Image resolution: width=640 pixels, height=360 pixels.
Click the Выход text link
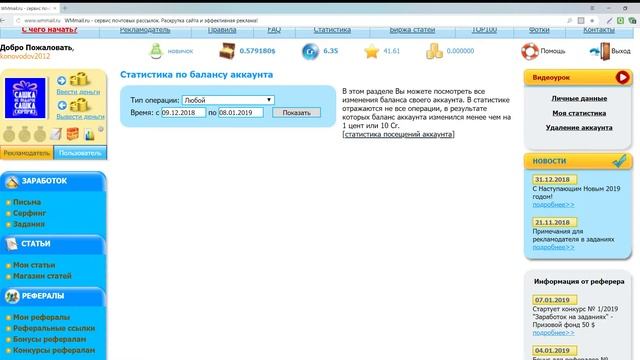[621, 51]
